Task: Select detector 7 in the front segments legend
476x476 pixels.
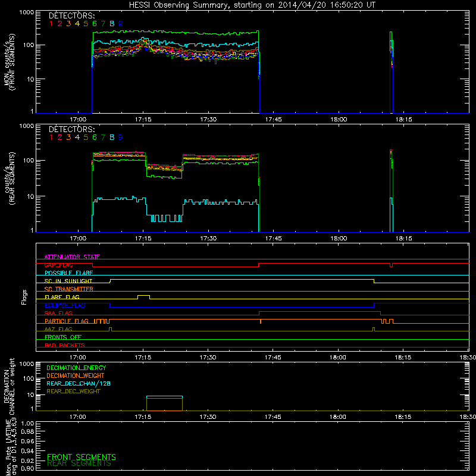Action: pos(103,23)
